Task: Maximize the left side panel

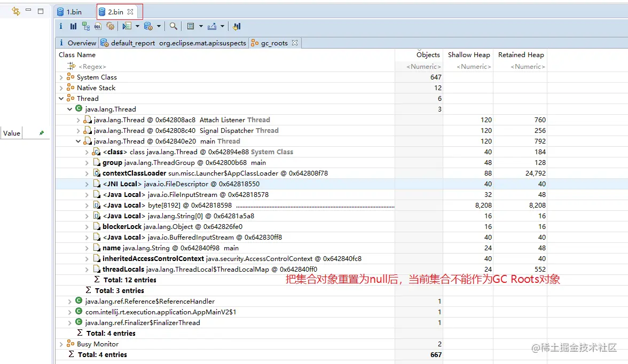Action: coord(41,11)
